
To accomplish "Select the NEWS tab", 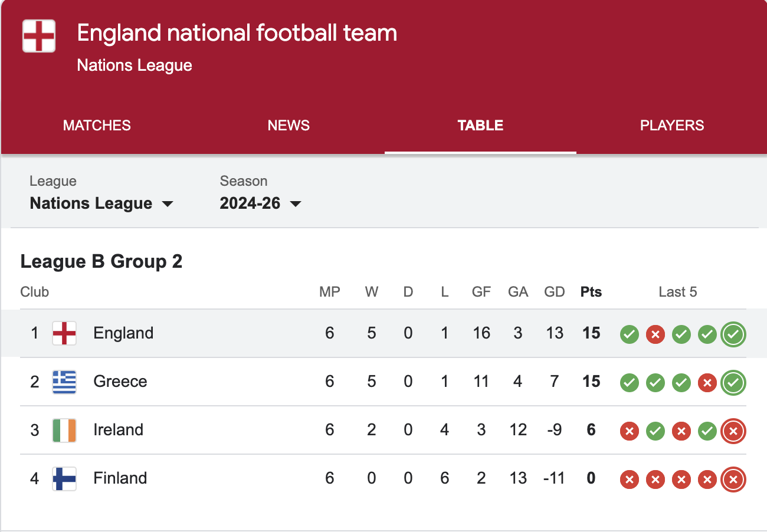I will pyautogui.click(x=289, y=125).
